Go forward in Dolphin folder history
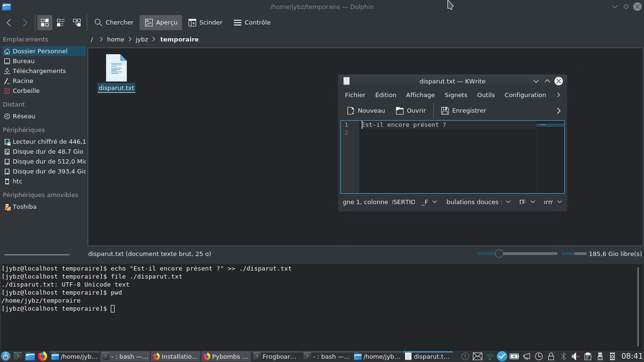This screenshot has height=362, width=644. tap(25, 22)
